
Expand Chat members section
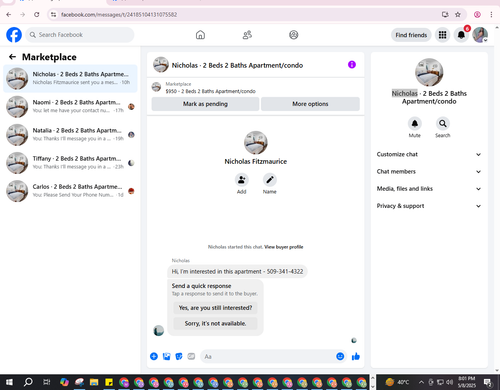click(429, 172)
